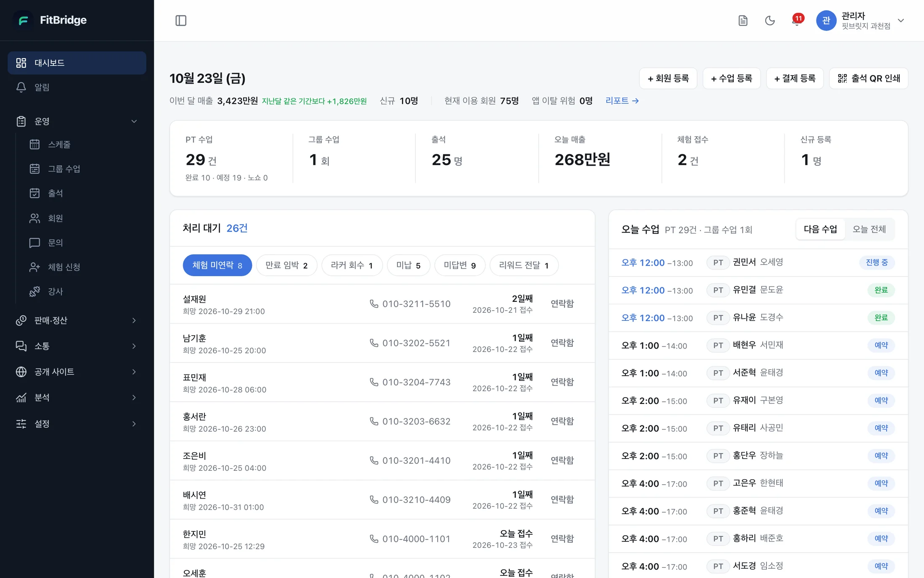
Task: Open the document icon in header
Action: (743, 20)
